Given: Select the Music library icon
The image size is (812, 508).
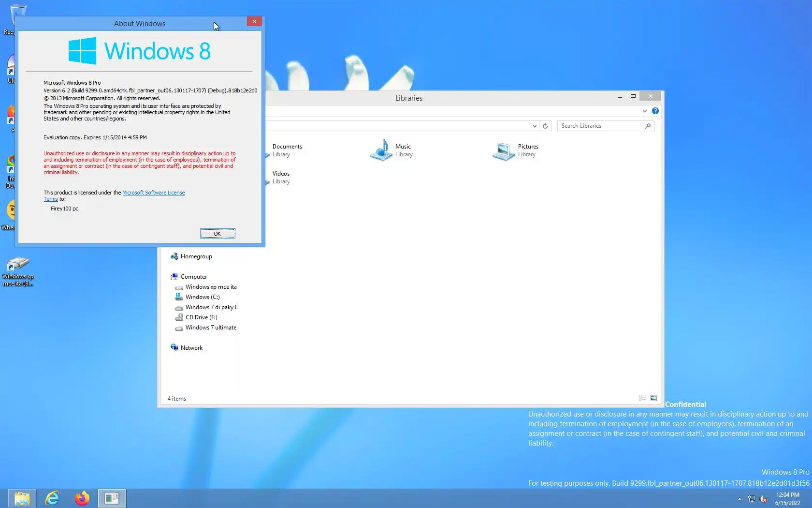Looking at the screenshot, I should (x=381, y=150).
